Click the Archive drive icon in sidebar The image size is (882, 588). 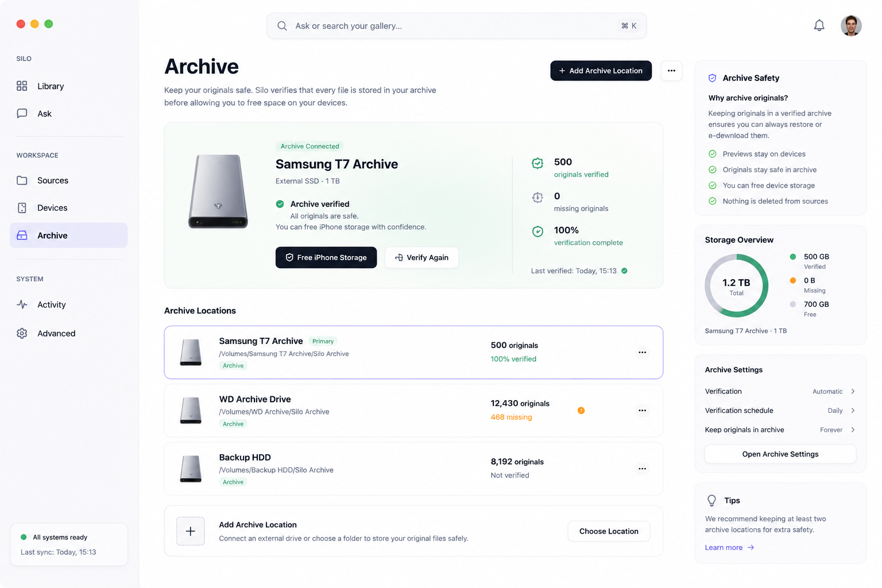click(x=22, y=235)
